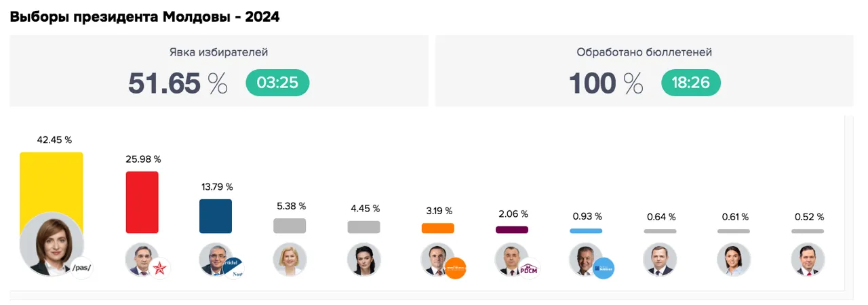Click the blue round party logo badge
This screenshot has height=305, width=868.
604,268
